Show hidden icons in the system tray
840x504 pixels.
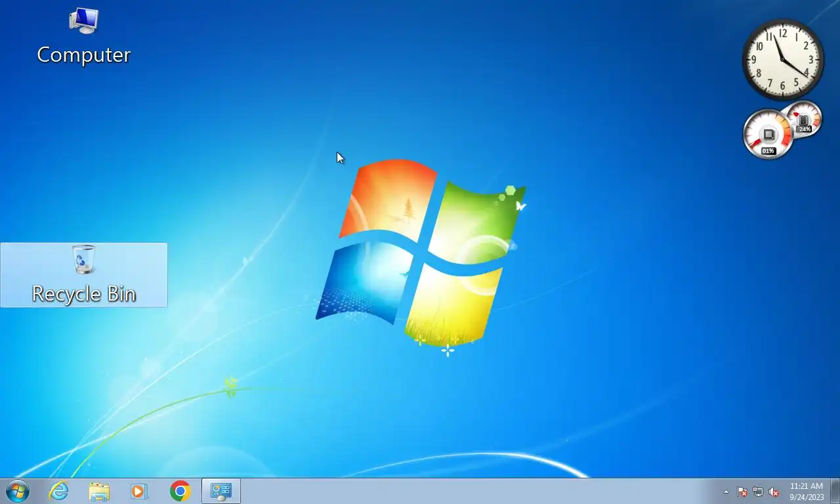pyautogui.click(x=726, y=492)
